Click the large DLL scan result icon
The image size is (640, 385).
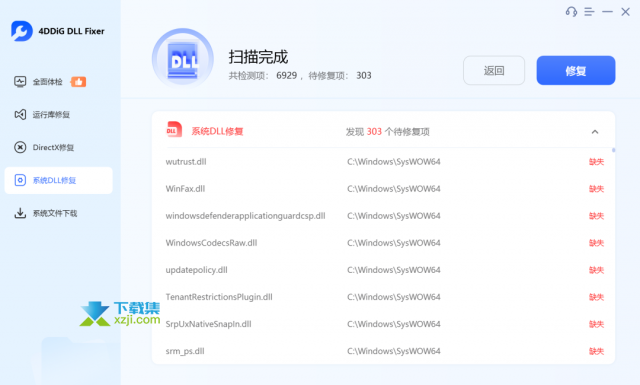183,59
